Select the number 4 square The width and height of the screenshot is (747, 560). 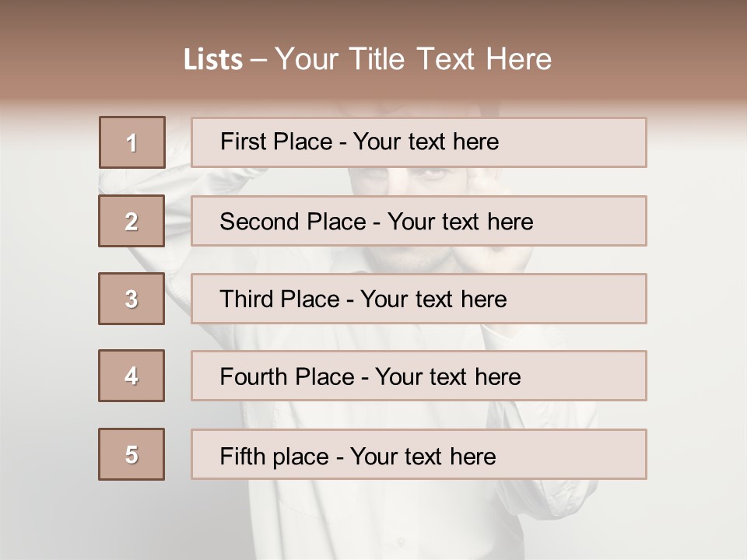(132, 376)
